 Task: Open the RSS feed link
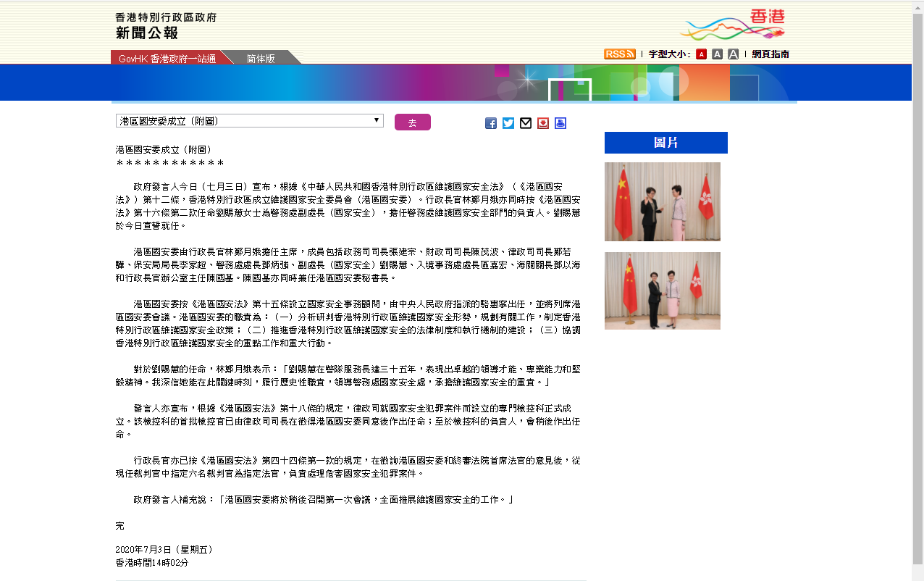pos(620,54)
